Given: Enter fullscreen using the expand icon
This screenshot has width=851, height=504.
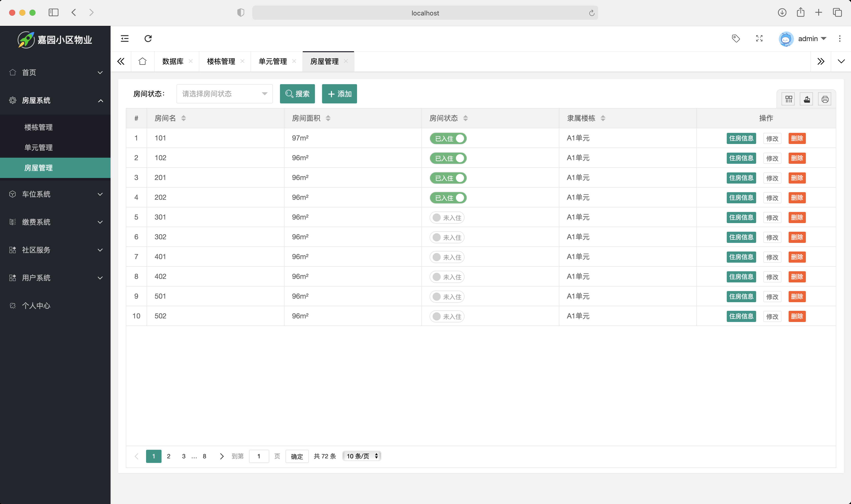Looking at the screenshot, I should click(x=759, y=38).
